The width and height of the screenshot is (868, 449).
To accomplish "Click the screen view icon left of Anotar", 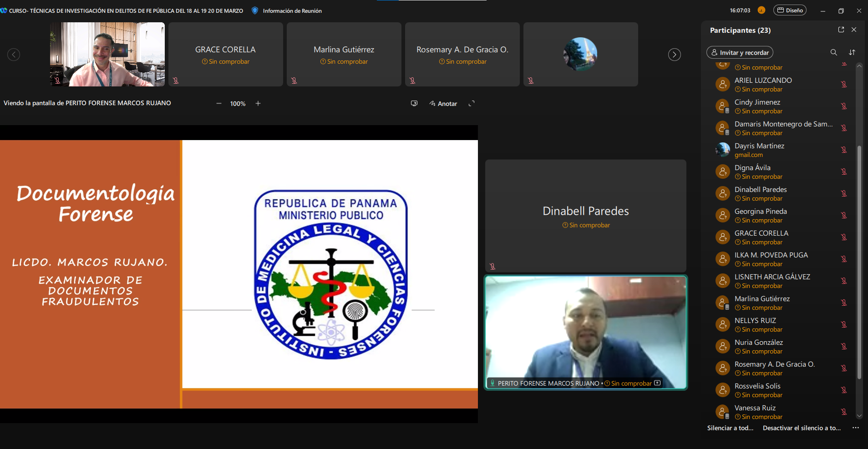I will coord(414,104).
